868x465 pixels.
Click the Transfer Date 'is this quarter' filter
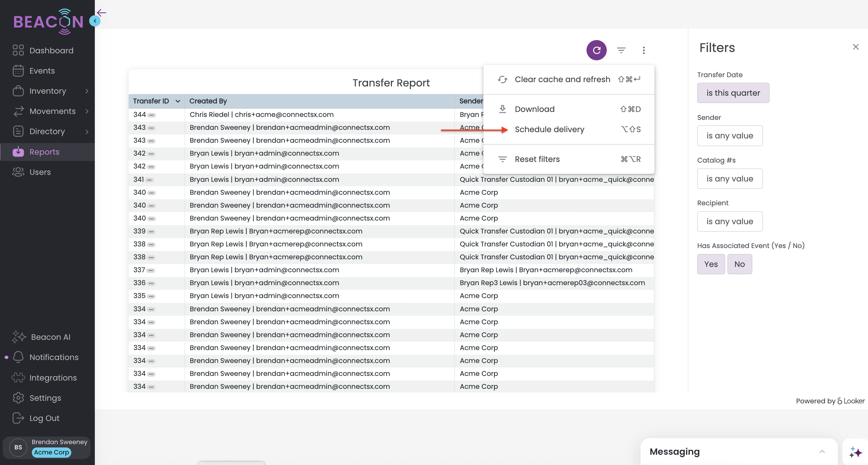coord(733,93)
